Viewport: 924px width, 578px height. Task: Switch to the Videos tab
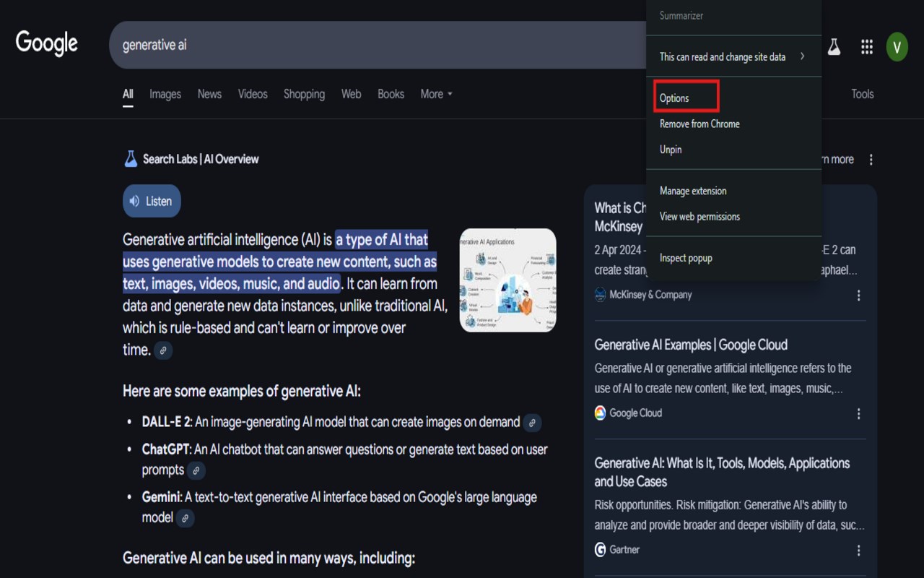[x=253, y=94]
